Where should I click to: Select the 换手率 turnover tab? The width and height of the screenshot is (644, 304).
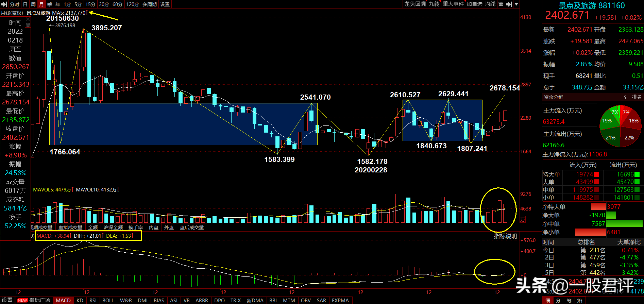point(136,227)
